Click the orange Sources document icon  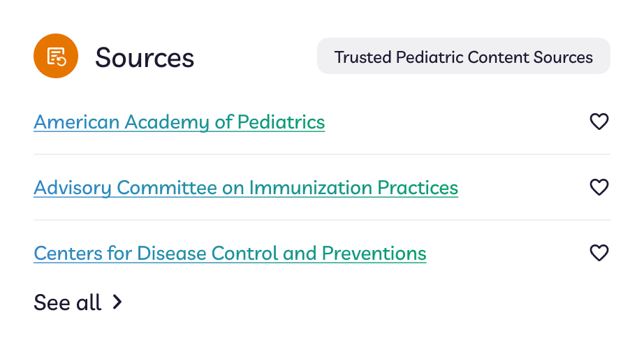coord(56,56)
